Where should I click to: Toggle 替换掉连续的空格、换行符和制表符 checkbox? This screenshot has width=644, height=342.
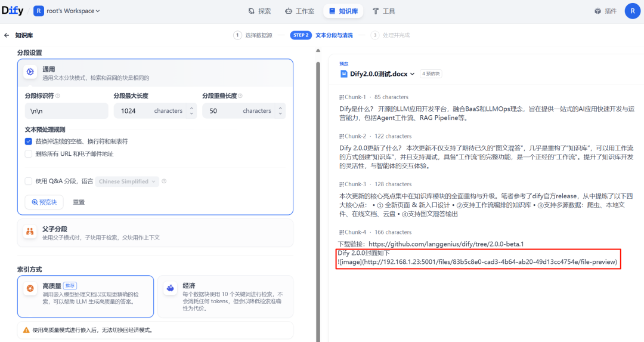29,141
